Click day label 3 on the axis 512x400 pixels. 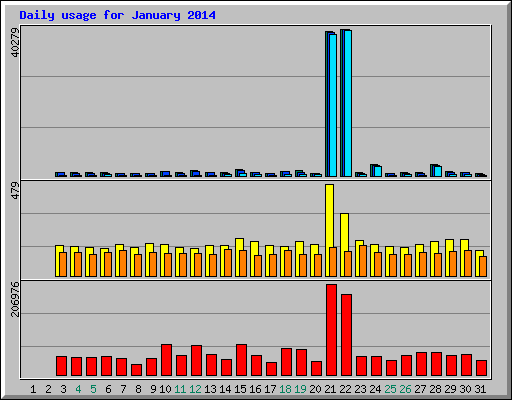click(x=63, y=389)
